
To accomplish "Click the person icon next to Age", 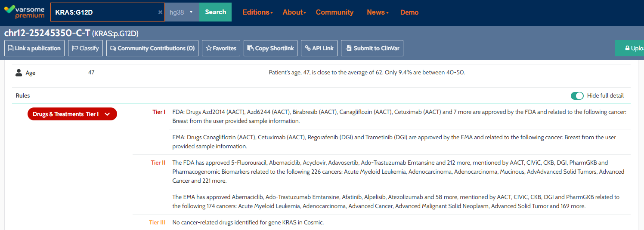I will pyautogui.click(x=19, y=73).
